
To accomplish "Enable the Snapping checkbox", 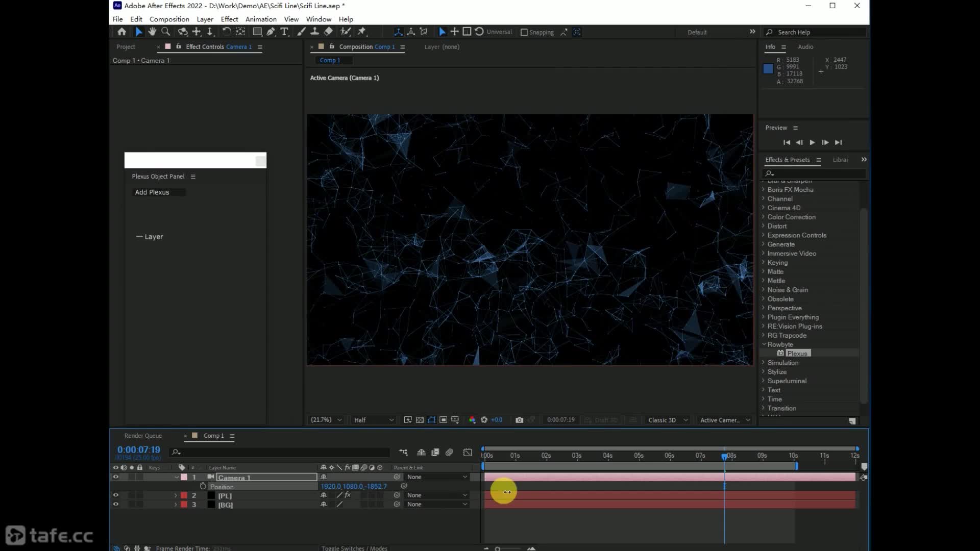I will (524, 32).
